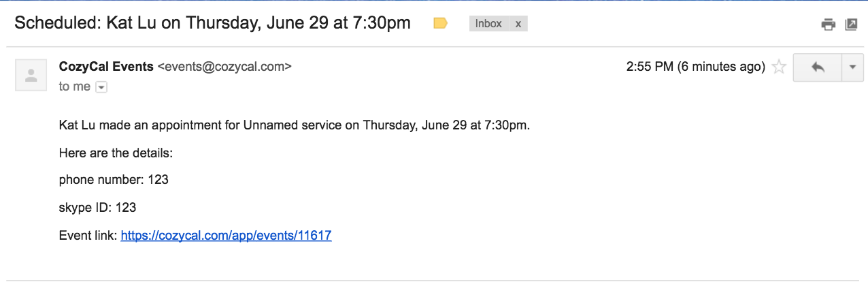Open the cozycal.com/app/events/11617 link
The image size is (868, 282).
tap(226, 236)
